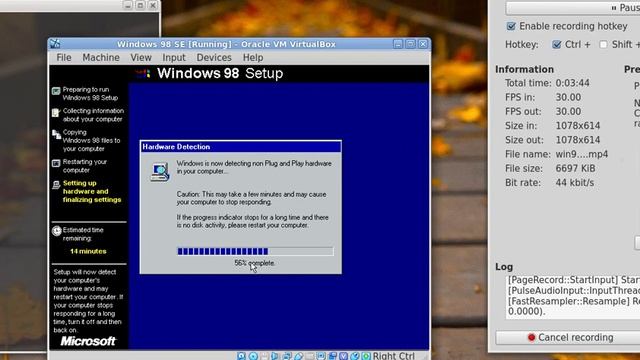Viewport: 640px width, 360px height.
Task: Click the Cancel recording button
Action: (568, 338)
